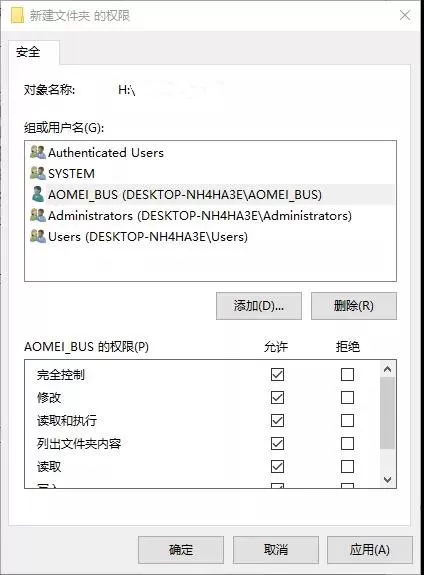Screen dimensions: 424x575
Task: Click scroll down arrow in permissions list
Action: tap(388, 479)
